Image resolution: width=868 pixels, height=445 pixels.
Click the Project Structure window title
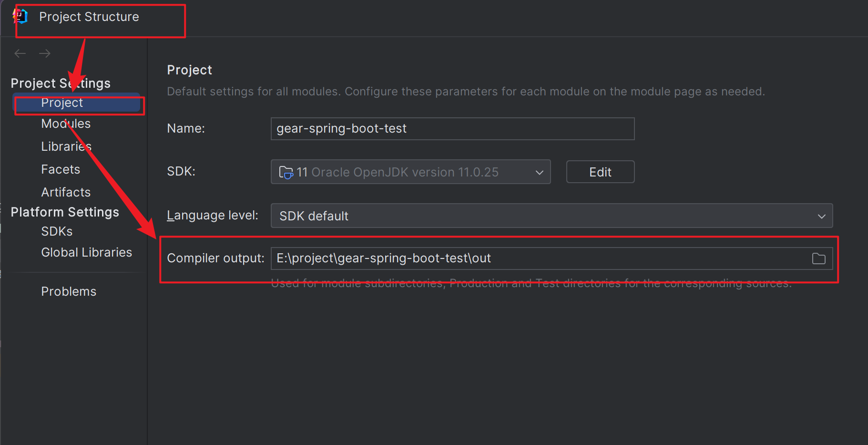(x=89, y=17)
